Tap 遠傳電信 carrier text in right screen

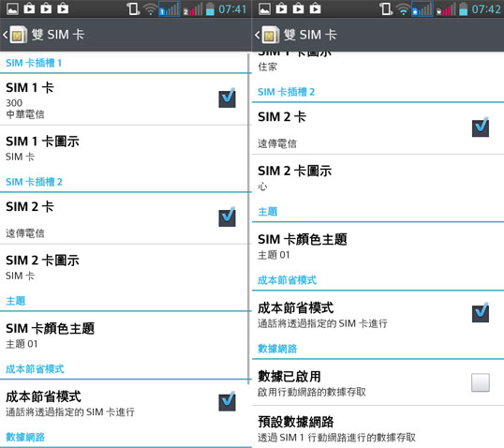coord(277,143)
